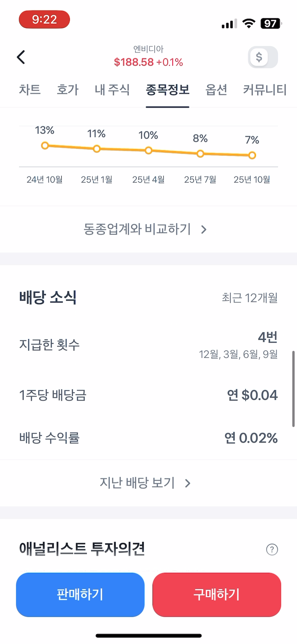Go to the 커뮤니티 tab
The image size is (297, 644).
coord(265,90)
